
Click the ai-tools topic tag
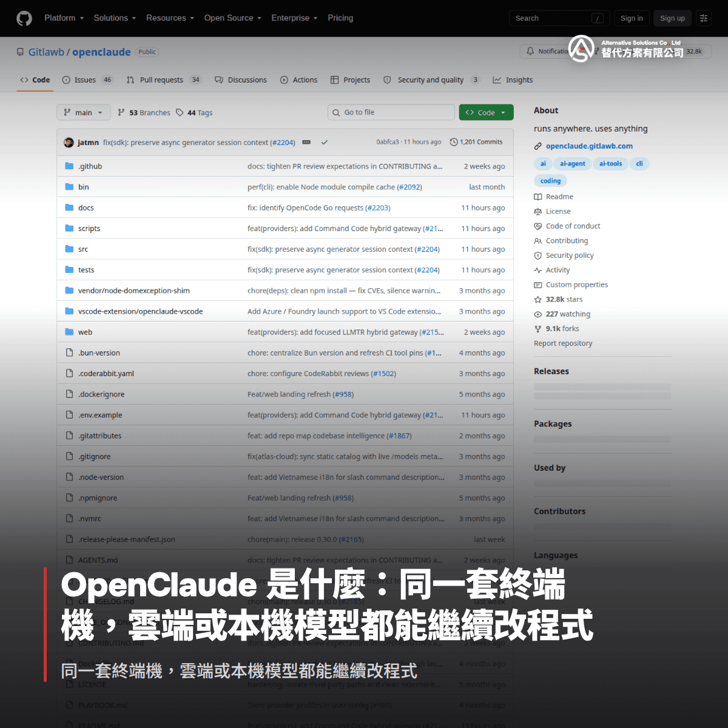610,164
